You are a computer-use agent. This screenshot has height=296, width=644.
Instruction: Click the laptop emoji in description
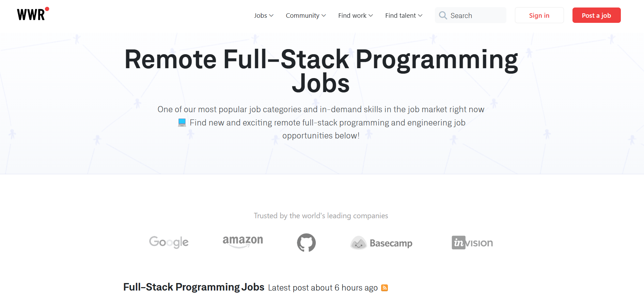(x=182, y=122)
